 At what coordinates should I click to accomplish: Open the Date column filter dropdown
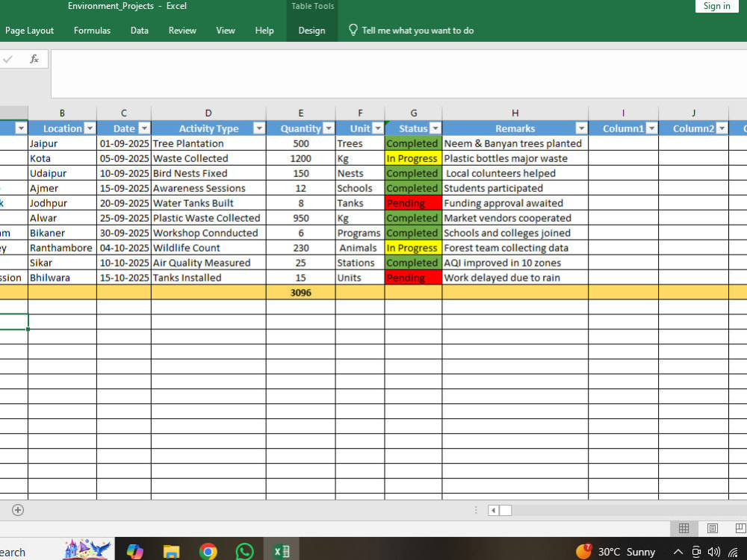144,128
